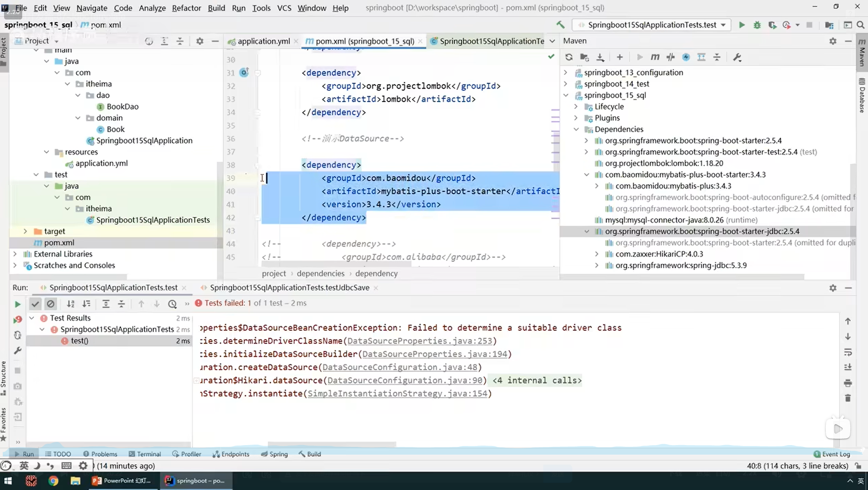The width and height of the screenshot is (868, 490).
Task: Sort tests by duration icon
Action: 86,304
